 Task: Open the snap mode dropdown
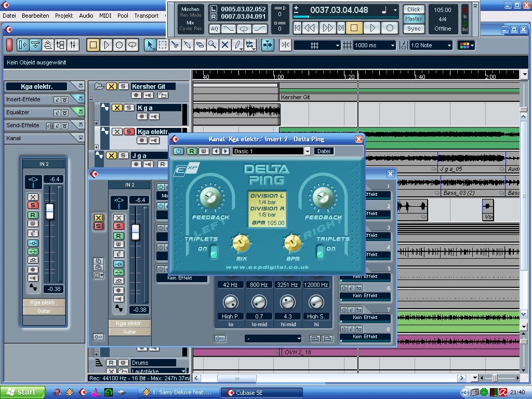pyautogui.click(x=317, y=45)
